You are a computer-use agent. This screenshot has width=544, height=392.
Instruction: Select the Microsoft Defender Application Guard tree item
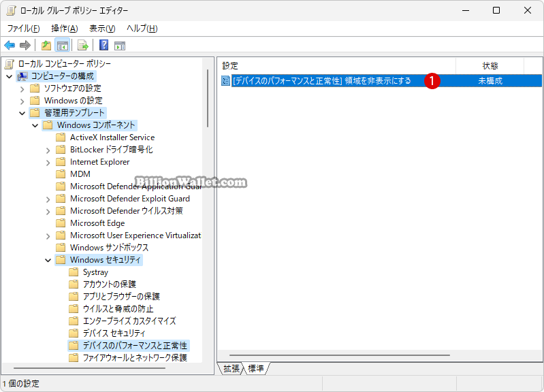(x=135, y=186)
